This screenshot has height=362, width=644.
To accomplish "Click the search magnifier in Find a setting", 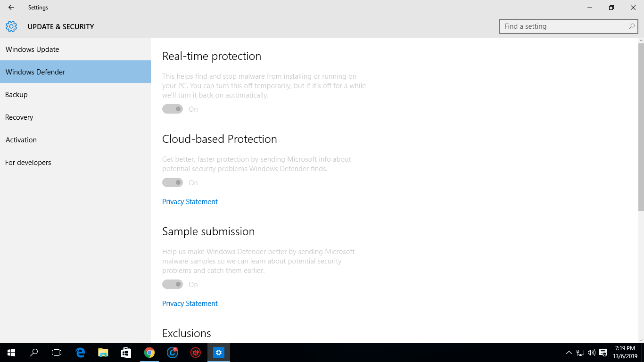I will click(x=632, y=26).
